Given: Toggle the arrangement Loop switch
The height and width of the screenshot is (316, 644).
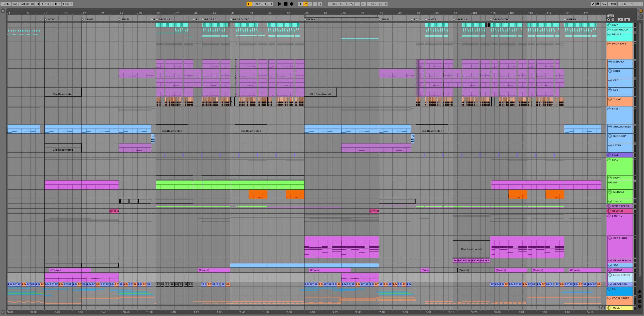Looking at the screenshot, I should (358, 4).
